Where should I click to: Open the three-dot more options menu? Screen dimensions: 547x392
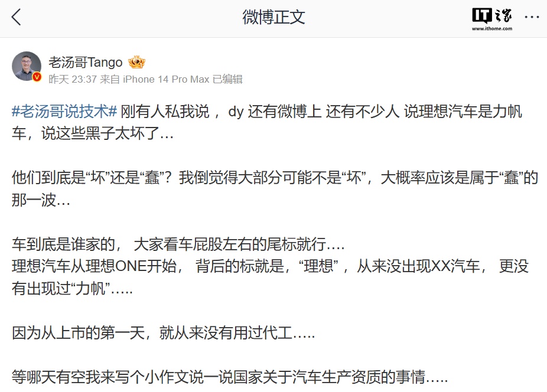532,17
